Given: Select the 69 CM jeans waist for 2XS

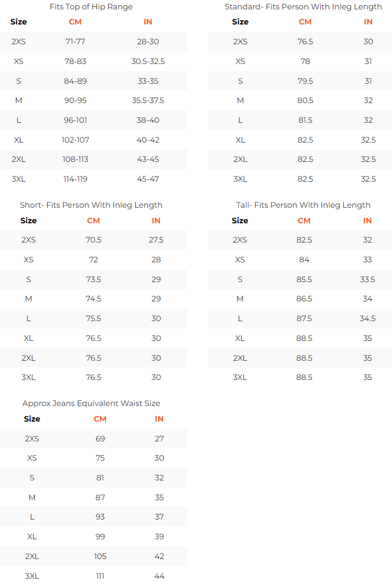Looking at the screenshot, I should [100, 439].
